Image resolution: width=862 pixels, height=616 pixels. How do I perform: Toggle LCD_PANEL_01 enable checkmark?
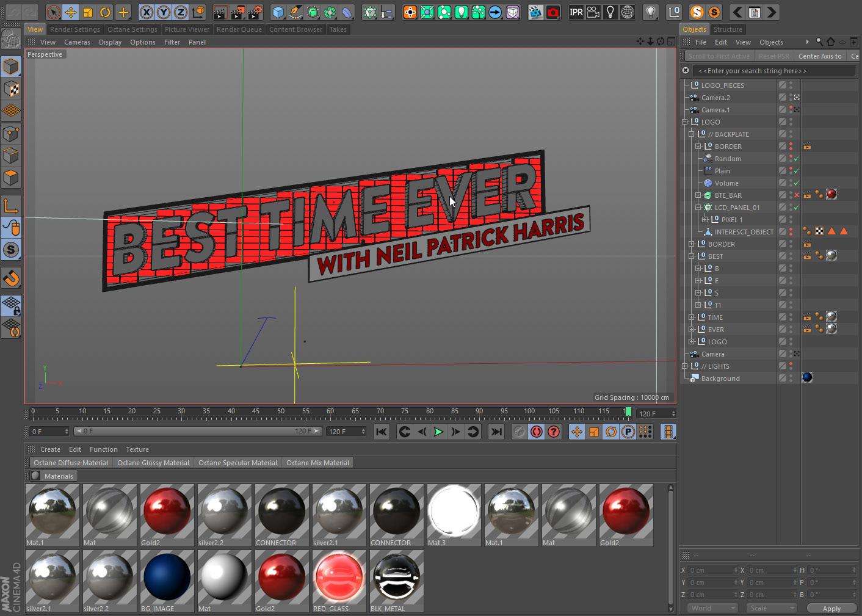[797, 208]
